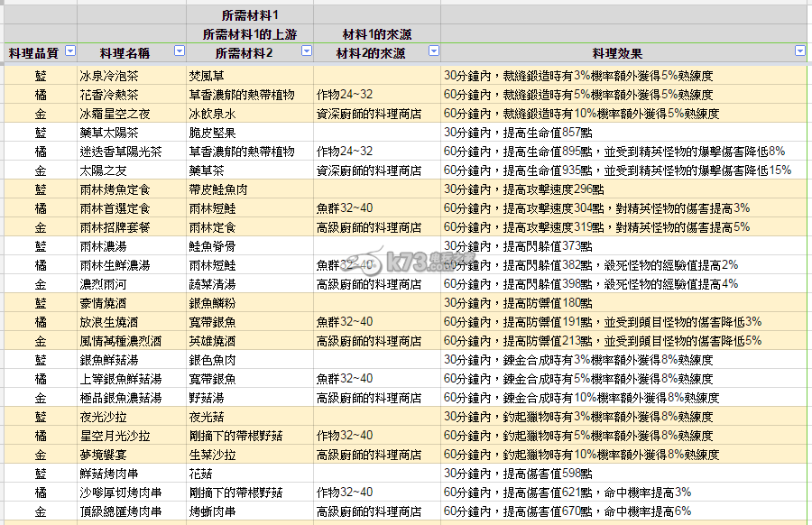Expand the 所需材料2 filter dropdown
The height and width of the screenshot is (525, 812).
point(307,52)
